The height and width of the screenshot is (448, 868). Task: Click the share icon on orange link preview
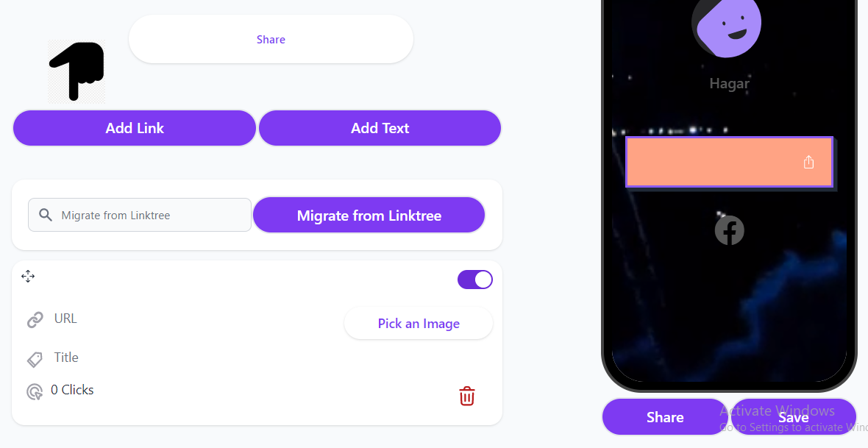[808, 162]
